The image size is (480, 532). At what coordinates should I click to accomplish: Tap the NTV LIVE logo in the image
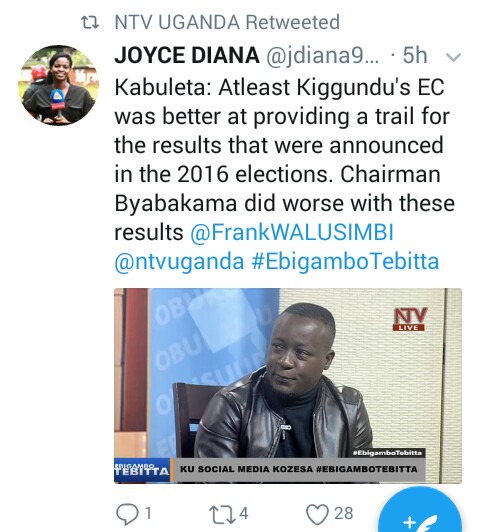tap(410, 319)
